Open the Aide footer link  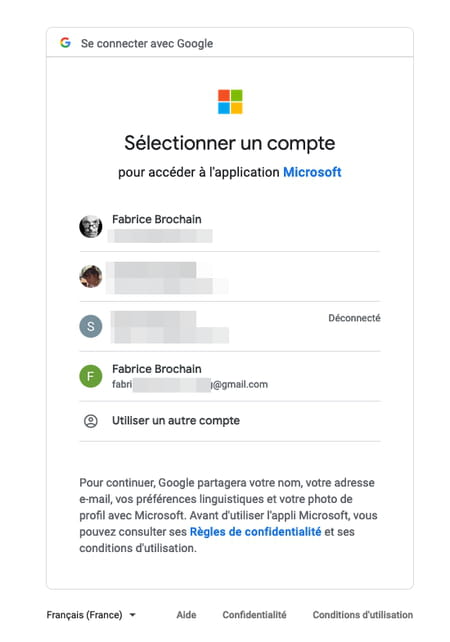tap(186, 615)
